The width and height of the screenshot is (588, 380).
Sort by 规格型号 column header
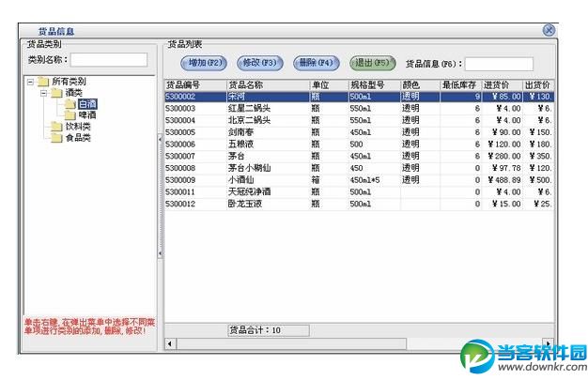(374, 85)
